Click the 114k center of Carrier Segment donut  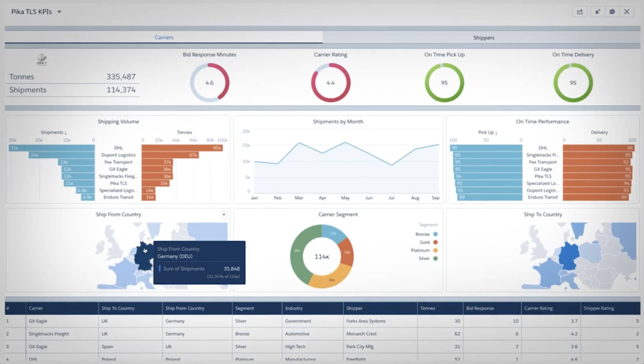coord(322,257)
